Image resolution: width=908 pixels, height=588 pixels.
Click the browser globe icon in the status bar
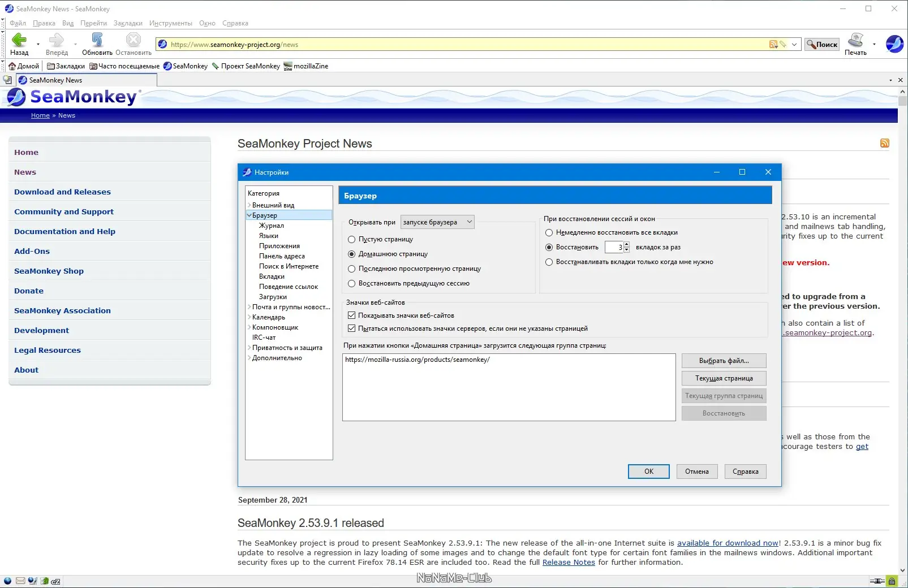[x=7, y=581]
